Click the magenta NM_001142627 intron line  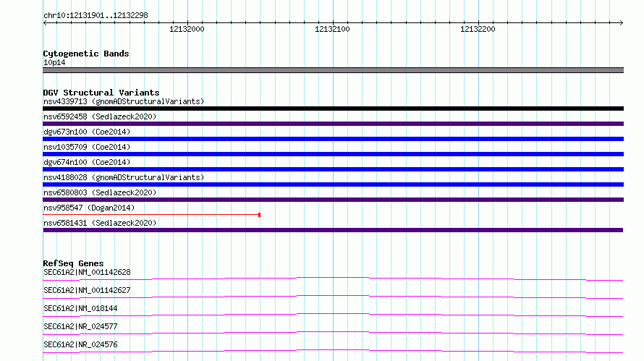point(333,297)
